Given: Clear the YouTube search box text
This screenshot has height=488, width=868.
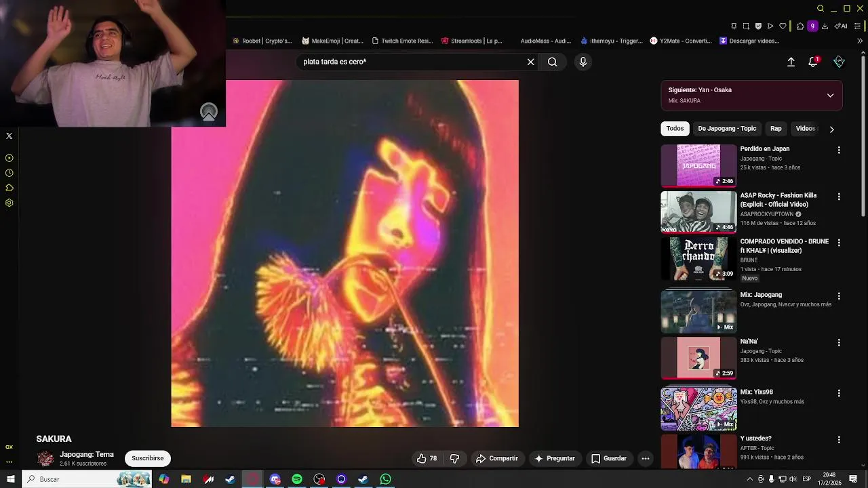Looking at the screenshot, I should click(530, 62).
